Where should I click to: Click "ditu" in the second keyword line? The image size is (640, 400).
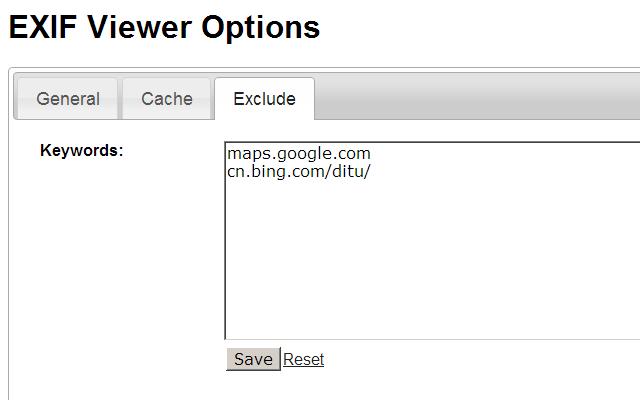pyautogui.click(x=348, y=171)
